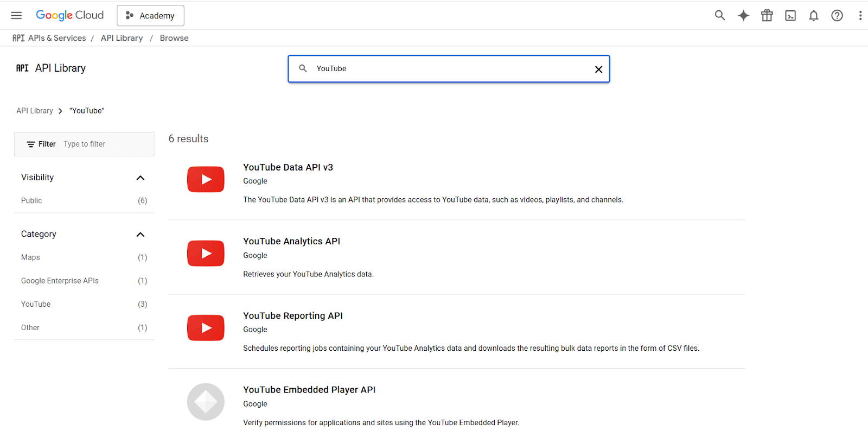This screenshot has width=868, height=436.
Task: Collapse the Category section chevron
Action: coord(141,235)
